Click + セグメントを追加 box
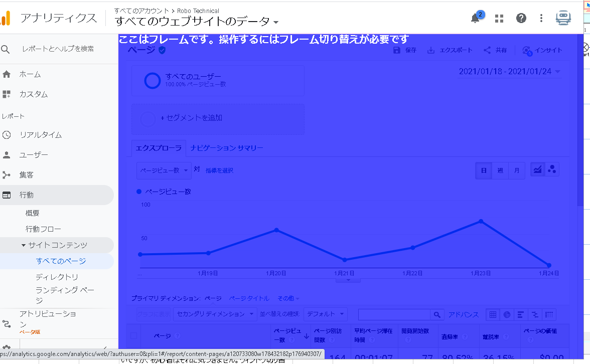 tap(217, 119)
